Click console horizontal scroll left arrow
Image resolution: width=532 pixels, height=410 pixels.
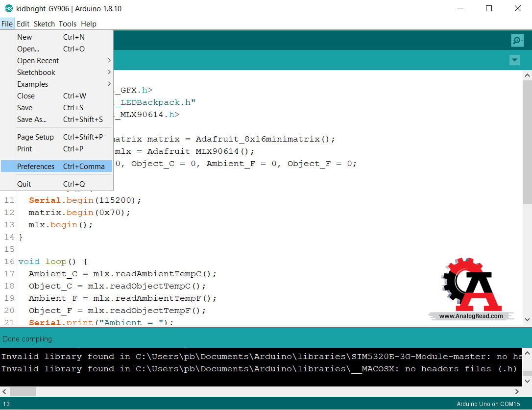tap(4, 391)
